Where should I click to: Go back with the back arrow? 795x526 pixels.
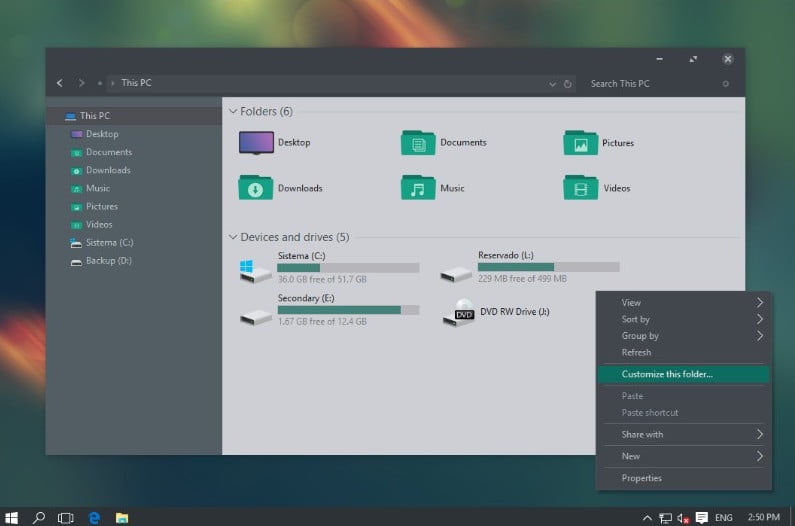tap(60, 83)
